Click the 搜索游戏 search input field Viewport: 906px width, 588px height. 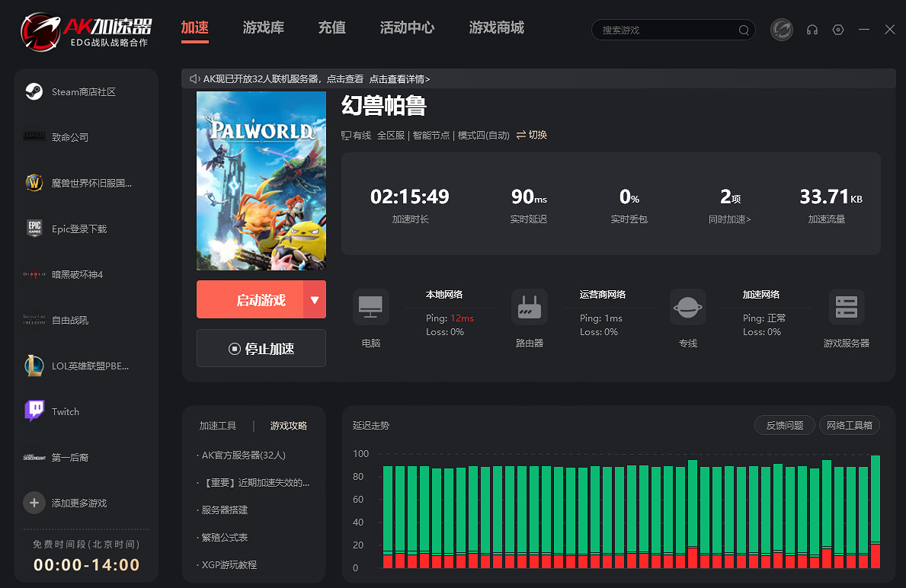[x=663, y=30]
